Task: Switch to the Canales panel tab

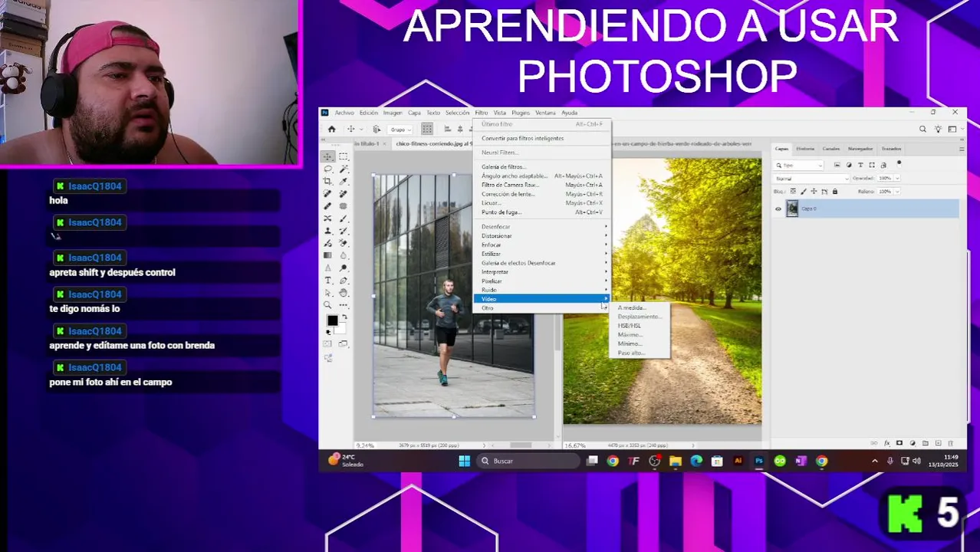Action: point(831,149)
